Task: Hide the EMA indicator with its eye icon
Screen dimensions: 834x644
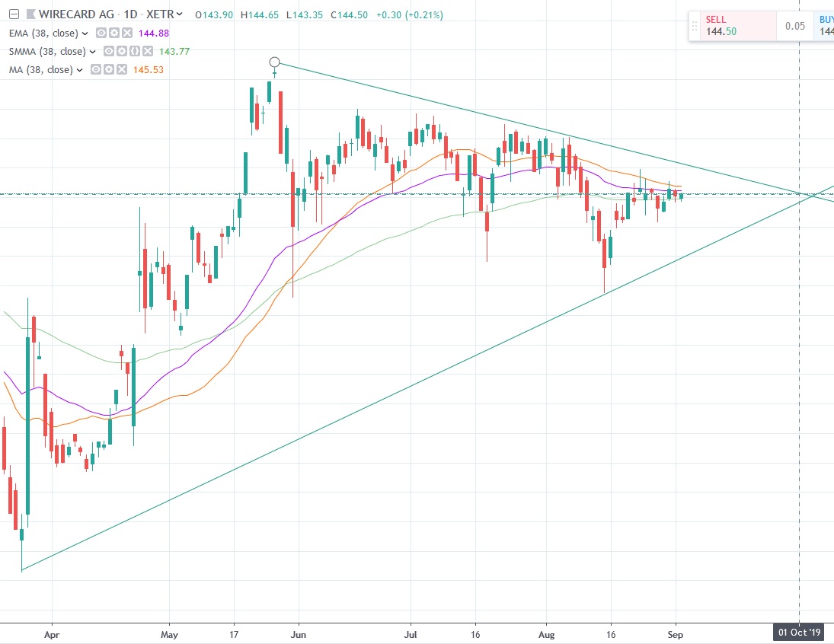Action: point(101,33)
